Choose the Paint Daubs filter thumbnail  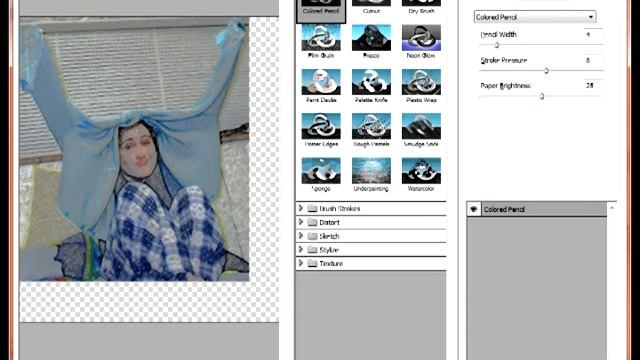coord(321,82)
